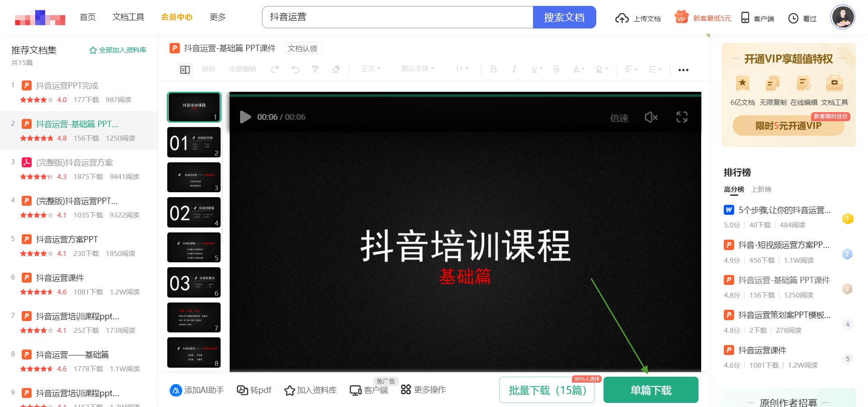Open ranked doc 抖音运营策划案PPT模板

click(x=784, y=315)
